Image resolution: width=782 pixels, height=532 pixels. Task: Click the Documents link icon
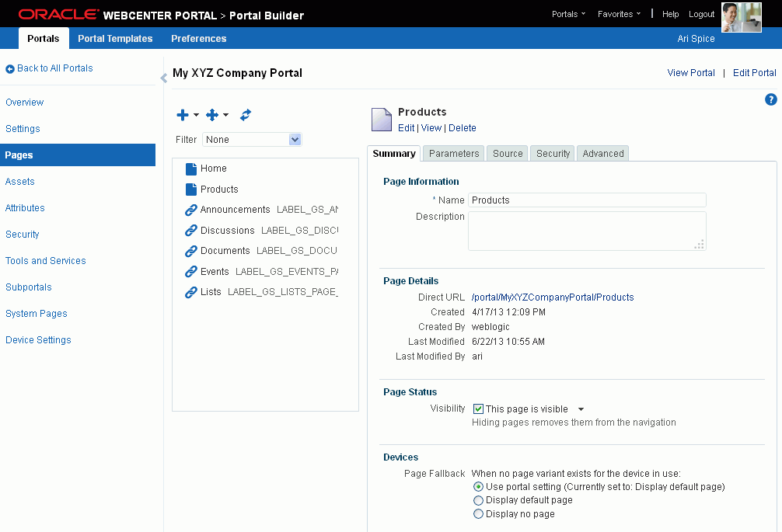tap(191, 251)
